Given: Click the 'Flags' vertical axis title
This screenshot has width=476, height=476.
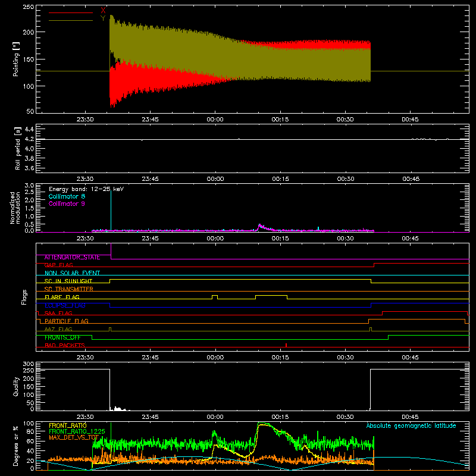Looking at the screenshot, I should click(x=24, y=297).
